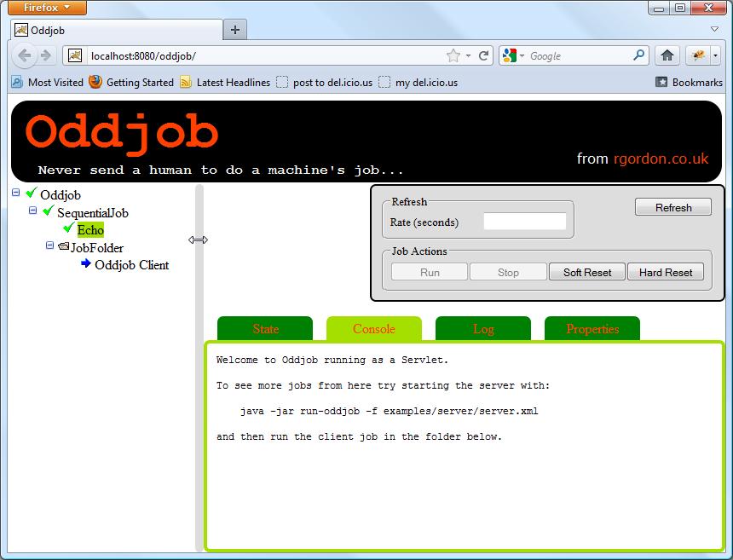
Task: Switch to the Properties tab
Action: coord(592,329)
